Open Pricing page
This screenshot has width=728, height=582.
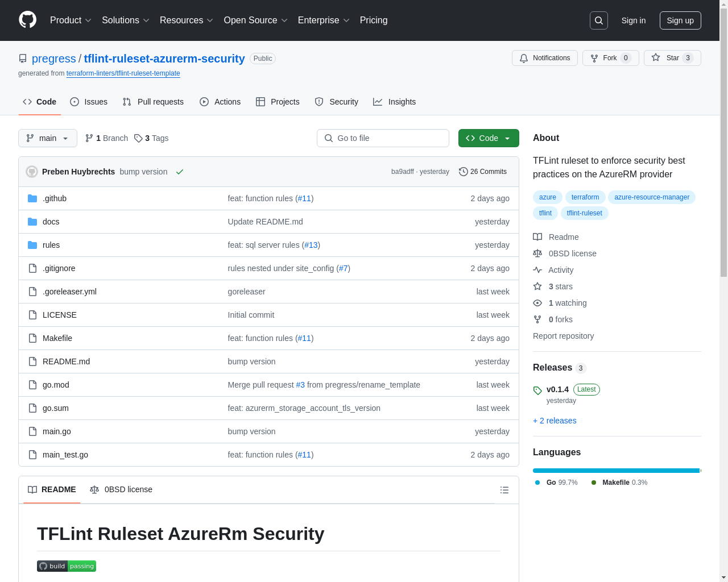(x=374, y=20)
